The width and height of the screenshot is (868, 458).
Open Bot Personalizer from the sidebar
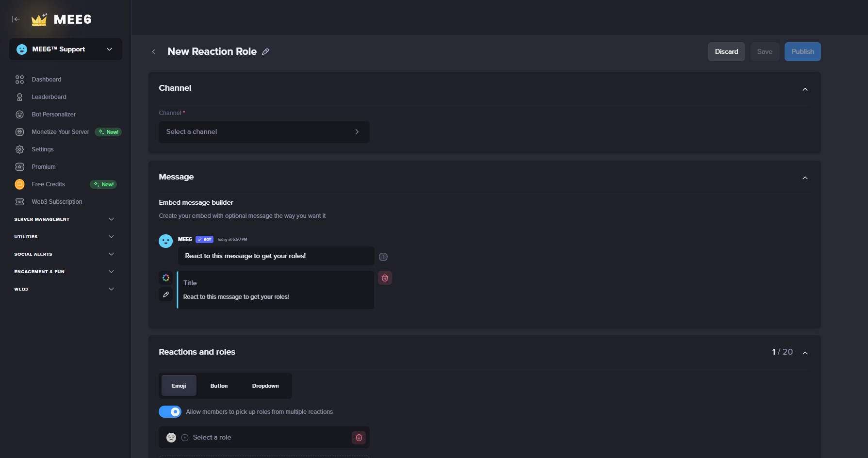pos(53,114)
